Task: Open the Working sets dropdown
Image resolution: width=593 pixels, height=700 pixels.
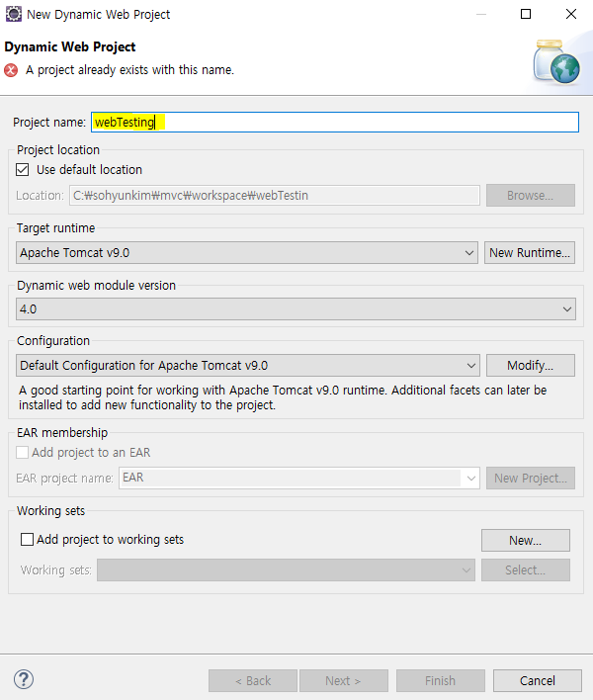Action: [x=286, y=570]
